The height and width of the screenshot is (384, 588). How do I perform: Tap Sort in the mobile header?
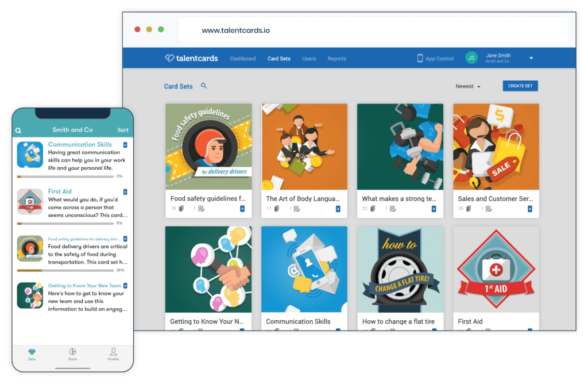[x=123, y=130]
